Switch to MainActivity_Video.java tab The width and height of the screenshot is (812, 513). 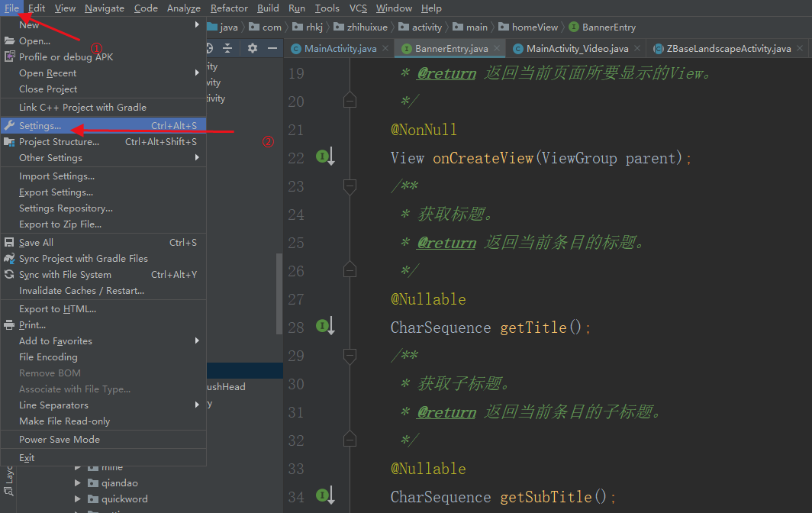point(578,49)
